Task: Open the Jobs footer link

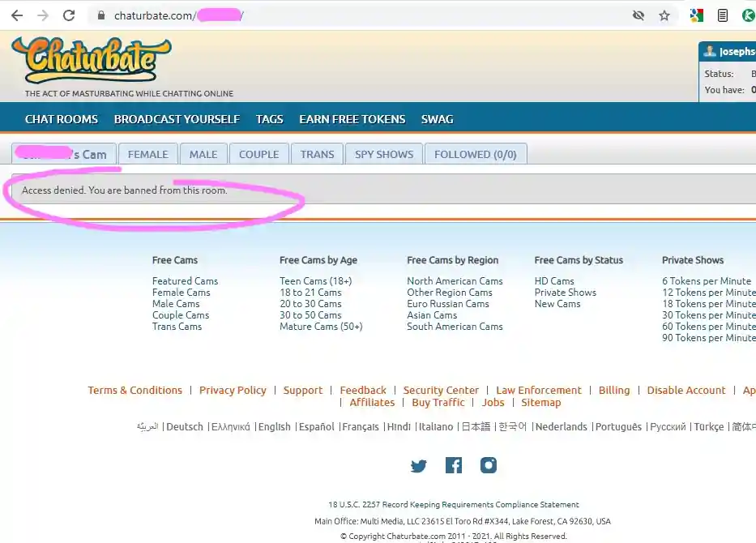Action: [x=493, y=402]
